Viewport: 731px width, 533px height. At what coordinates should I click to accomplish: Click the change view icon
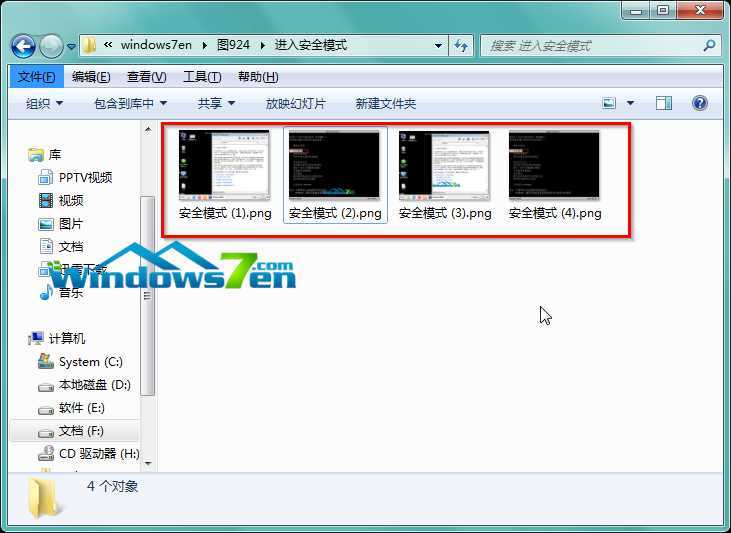tap(609, 103)
